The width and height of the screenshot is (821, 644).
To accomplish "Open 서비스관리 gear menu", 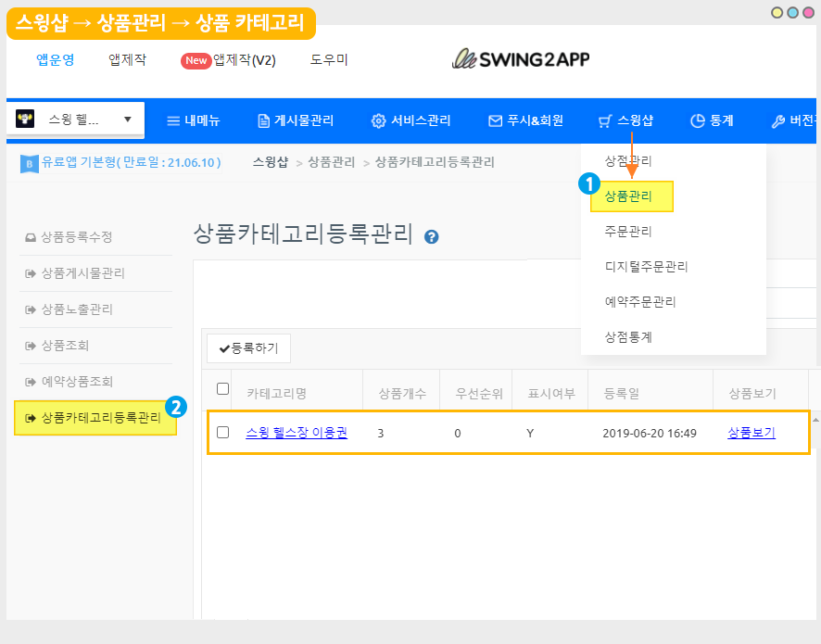I will [x=410, y=120].
